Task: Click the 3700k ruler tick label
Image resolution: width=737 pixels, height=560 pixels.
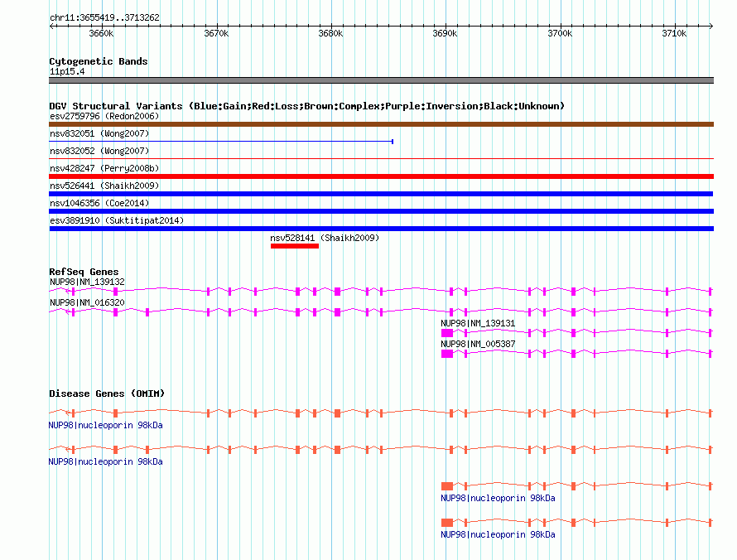Action: 560,33
